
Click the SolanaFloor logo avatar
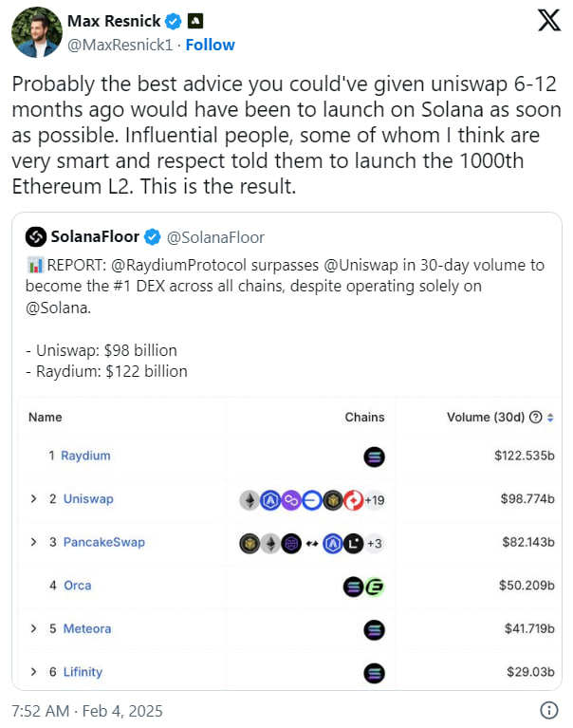tap(36, 236)
